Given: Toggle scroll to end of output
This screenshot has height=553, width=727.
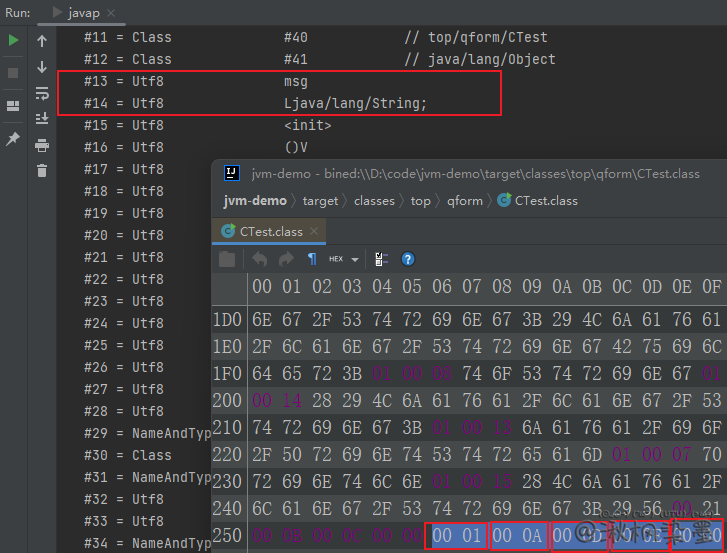Looking at the screenshot, I should (42, 119).
